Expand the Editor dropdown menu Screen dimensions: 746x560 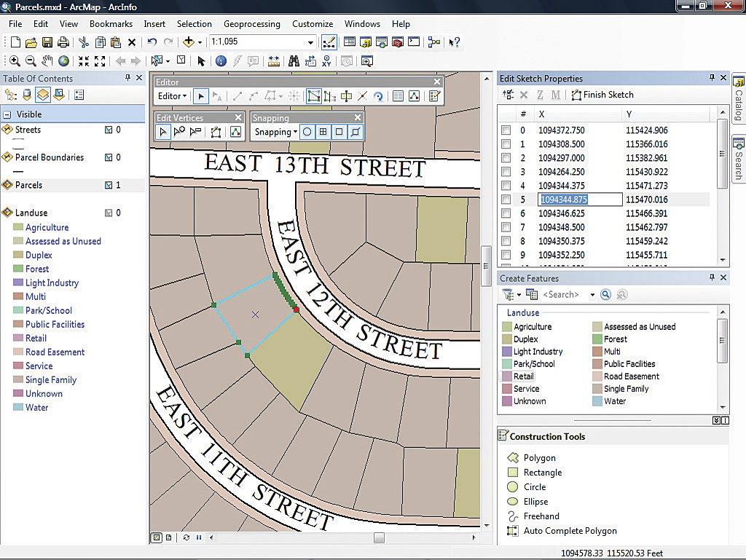pos(173,95)
